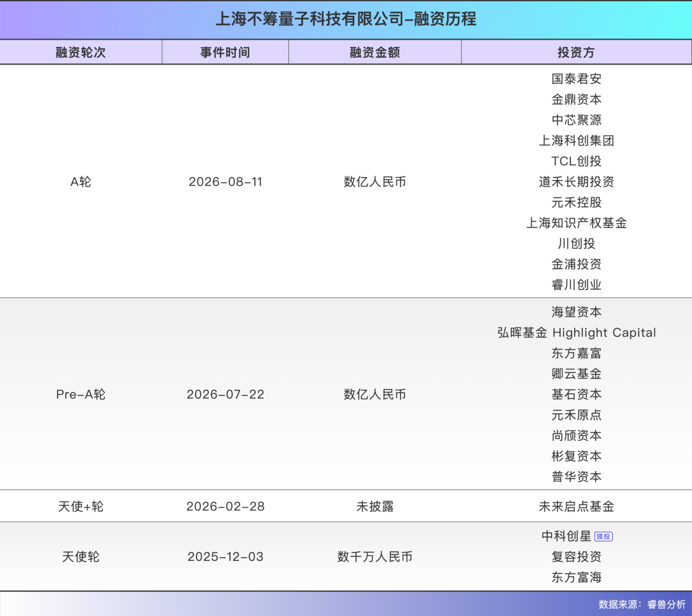
Task: Select the 融资金额 column header
Action: (375, 52)
